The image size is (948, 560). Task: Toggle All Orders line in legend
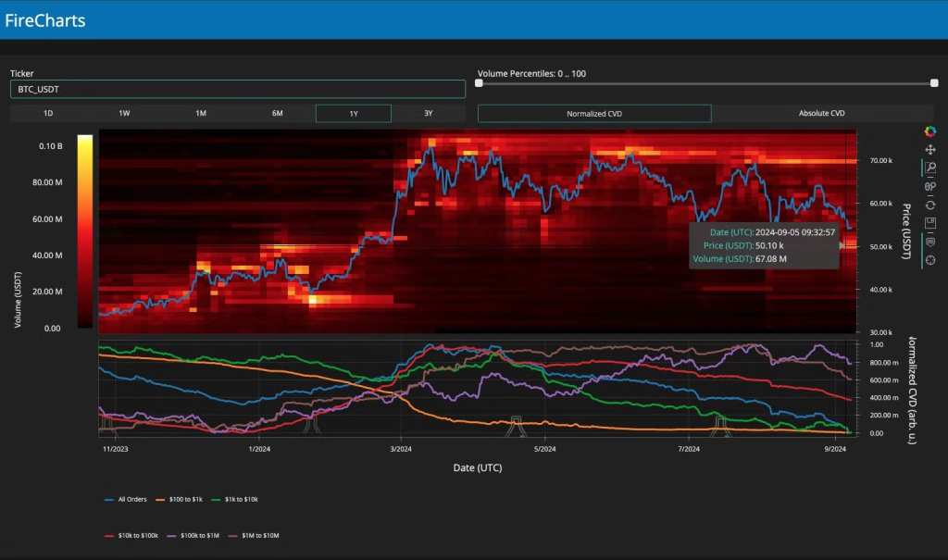pyautogui.click(x=122, y=499)
